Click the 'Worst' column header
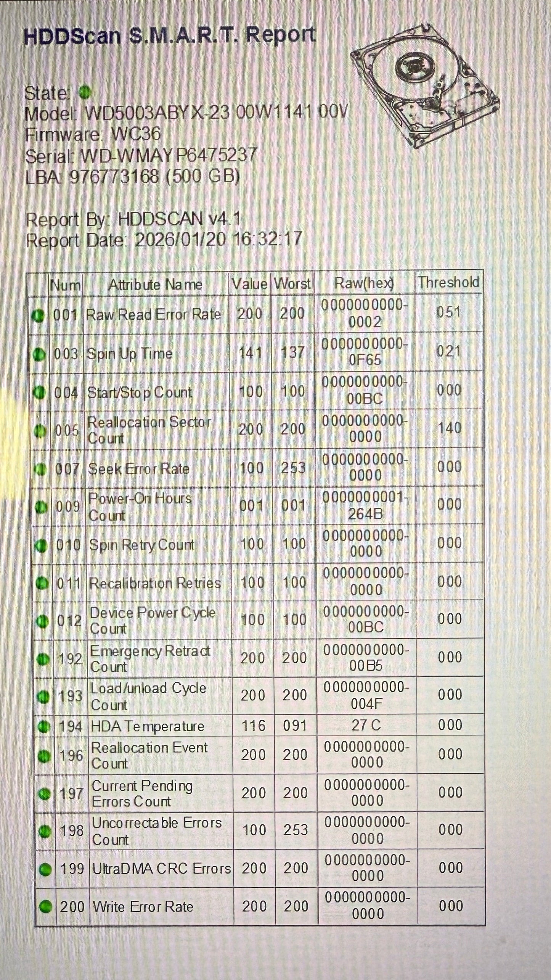This screenshot has width=551, height=980. click(x=292, y=283)
